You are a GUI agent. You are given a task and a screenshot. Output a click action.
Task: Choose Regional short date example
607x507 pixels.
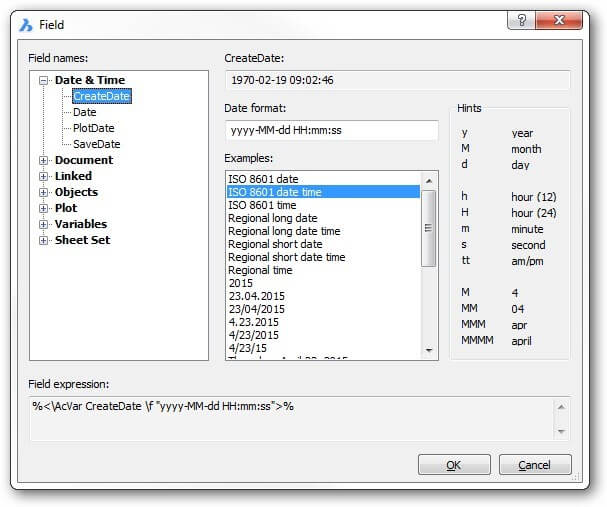[x=323, y=244]
